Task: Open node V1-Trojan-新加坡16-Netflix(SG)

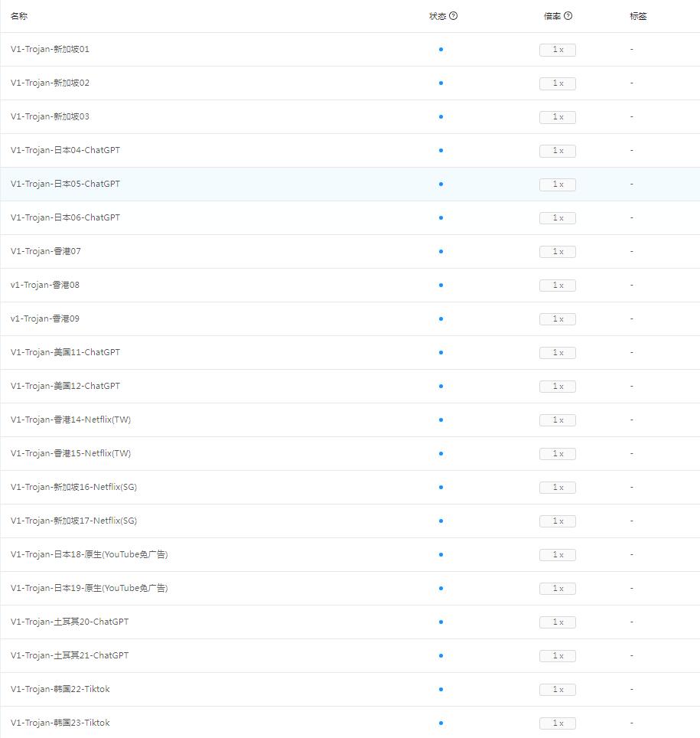Action: pos(74,487)
